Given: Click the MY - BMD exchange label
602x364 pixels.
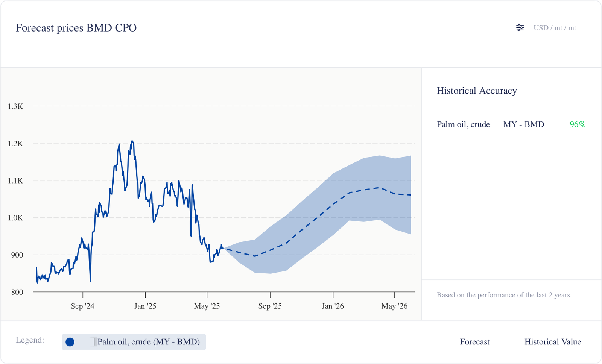Looking at the screenshot, I should [523, 124].
